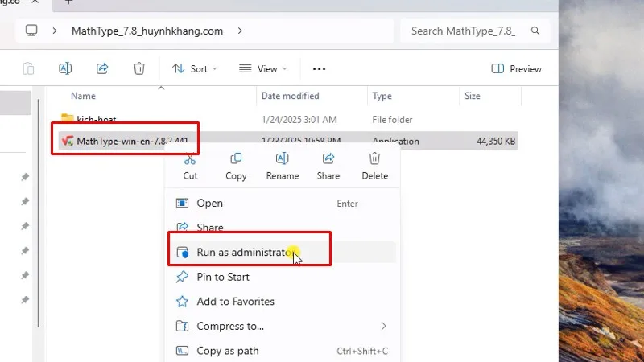Toggle the Preview pane button
644x362 pixels.
tap(516, 68)
